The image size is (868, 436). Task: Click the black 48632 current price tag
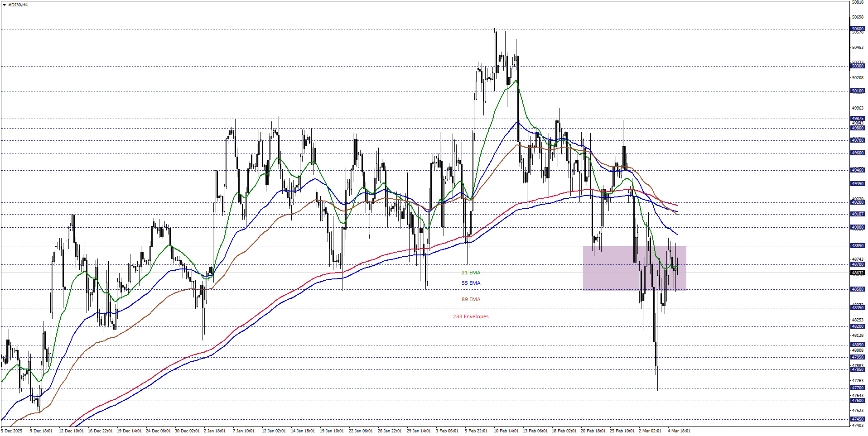858,273
